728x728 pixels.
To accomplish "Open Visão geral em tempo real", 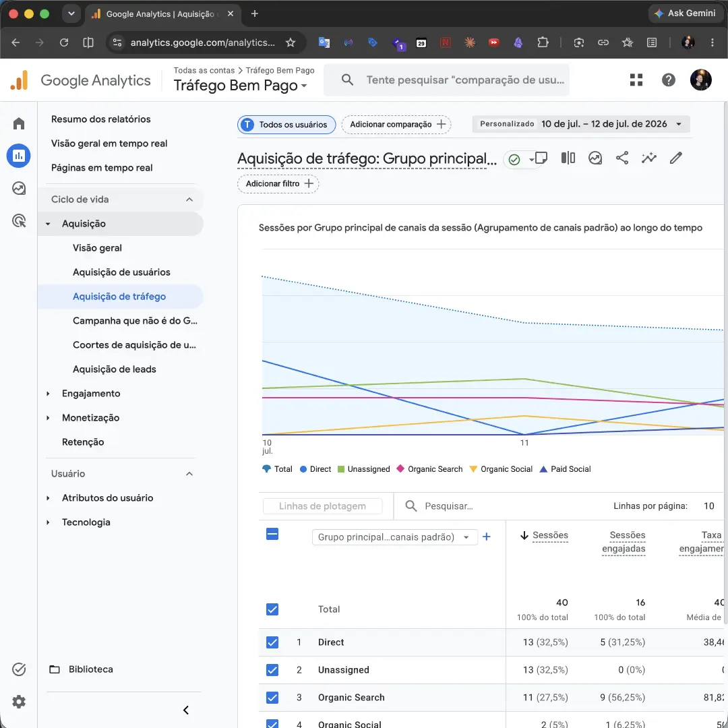I will [x=109, y=144].
